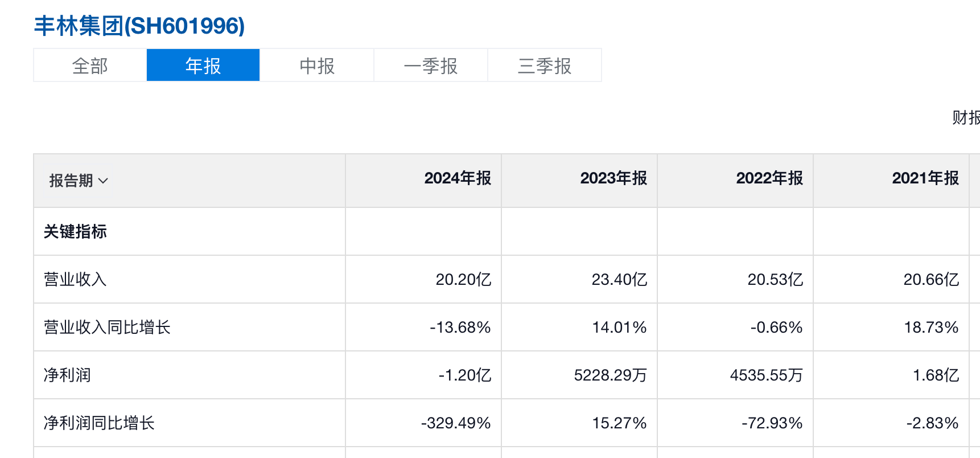The height and width of the screenshot is (458, 980).
Task: Click the 2024 营业收入 value 20.20亿
Action: click(x=463, y=280)
